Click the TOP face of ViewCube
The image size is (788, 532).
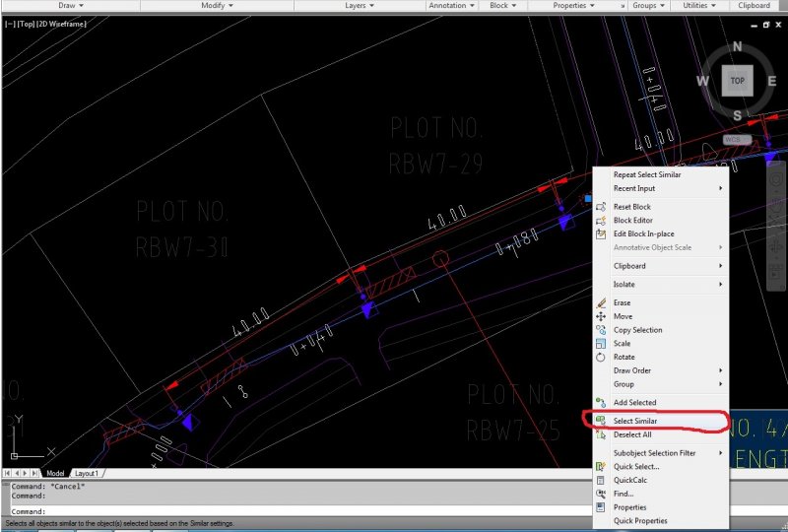737,81
